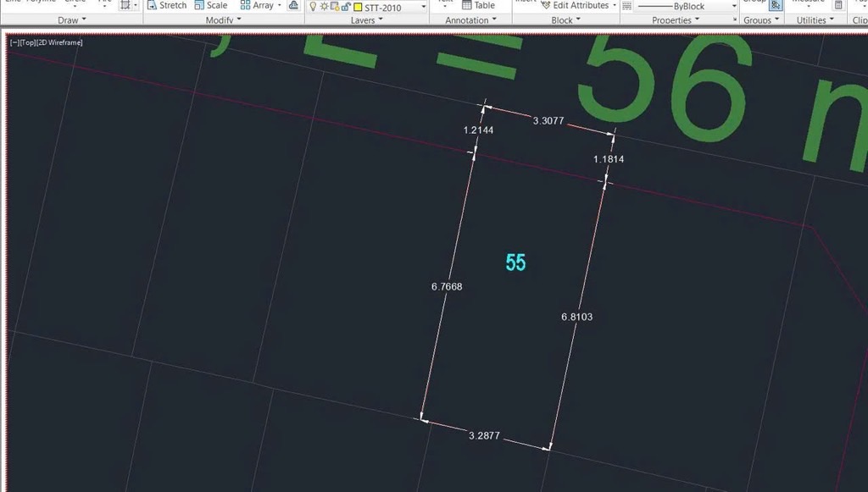Open the ByBlock linetype dropdown
This screenshot has height=492, width=868.
[734, 7]
